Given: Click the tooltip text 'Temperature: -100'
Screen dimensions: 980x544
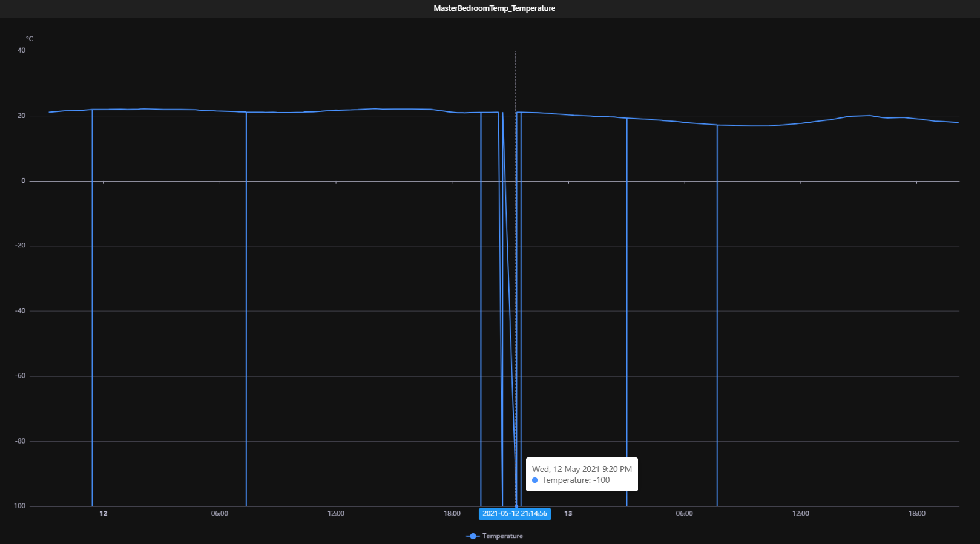Looking at the screenshot, I should tap(576, 480).
